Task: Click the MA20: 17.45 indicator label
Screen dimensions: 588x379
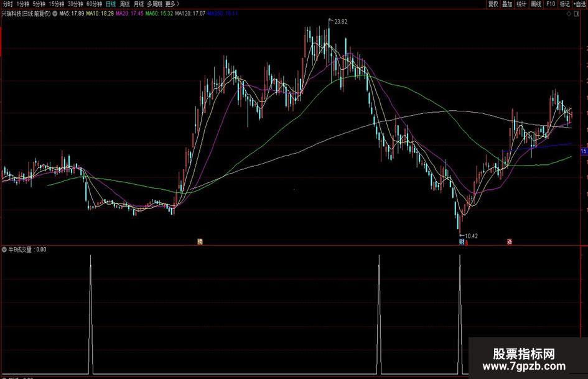Action: 129,14
